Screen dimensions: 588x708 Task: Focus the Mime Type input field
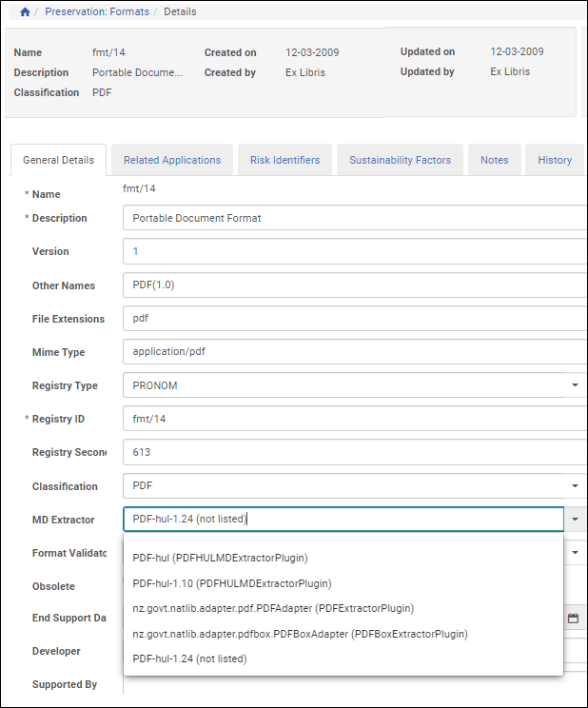[x=352, y=352]
